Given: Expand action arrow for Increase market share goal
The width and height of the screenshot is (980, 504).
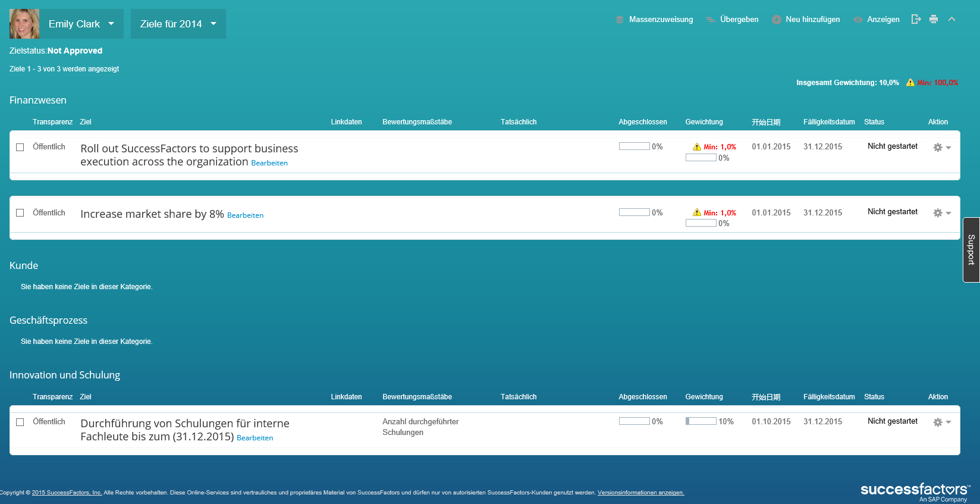Looking at the screenshot, I should click(948, 213).
